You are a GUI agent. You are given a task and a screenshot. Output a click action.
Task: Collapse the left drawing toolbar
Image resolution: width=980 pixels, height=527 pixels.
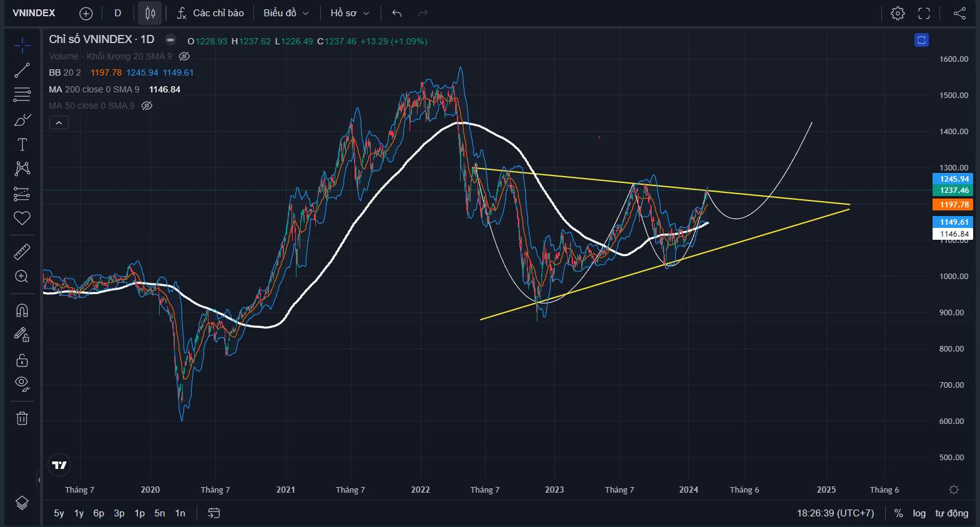(39, 480)
